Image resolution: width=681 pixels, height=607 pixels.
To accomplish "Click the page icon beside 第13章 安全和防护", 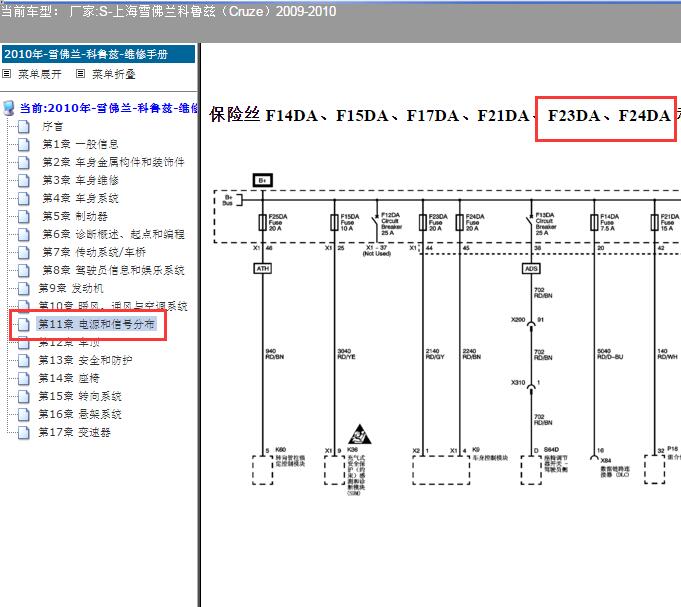I will tap(24, 361).
